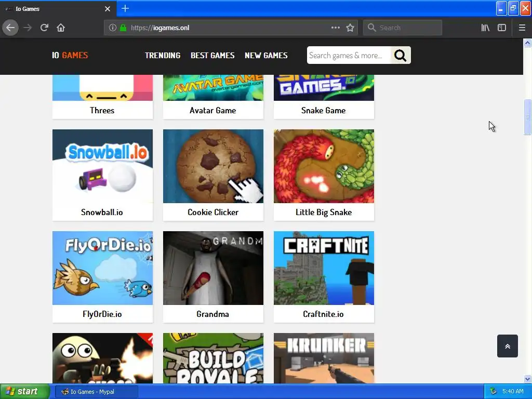Click the 5:40 AM clock
The height and width of the screenshot is (399, 532).
click(x=513, y=392)
